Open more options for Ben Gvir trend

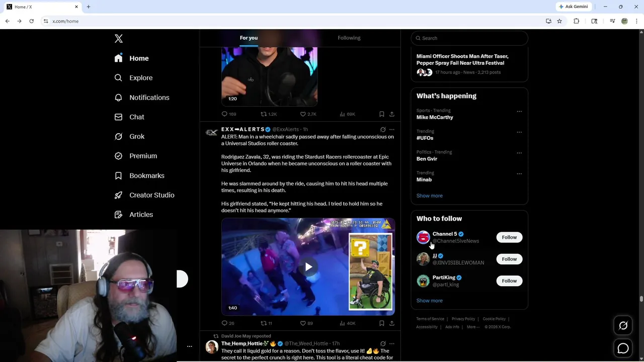coord(519,153)
